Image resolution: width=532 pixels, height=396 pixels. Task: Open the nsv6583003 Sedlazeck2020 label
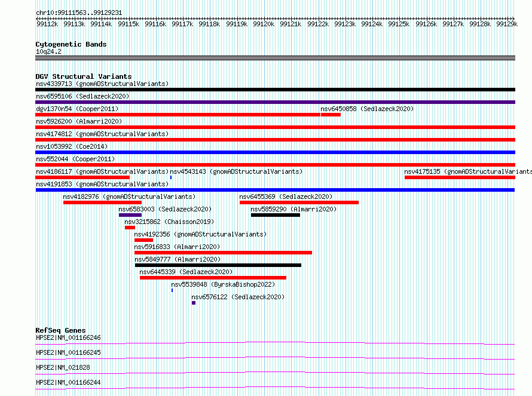[165, 209]
